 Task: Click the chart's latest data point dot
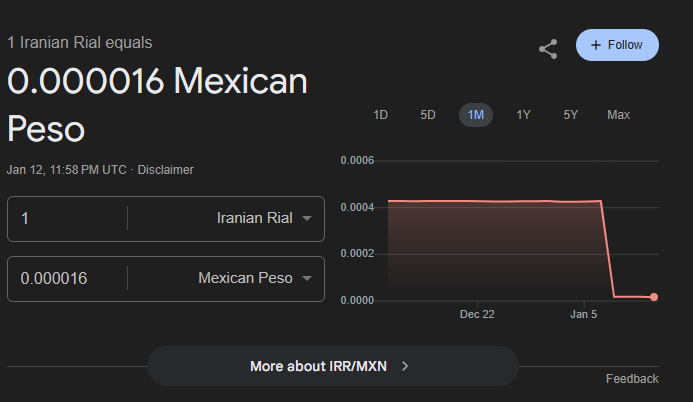pyautogui.click(x=654, y=297)
